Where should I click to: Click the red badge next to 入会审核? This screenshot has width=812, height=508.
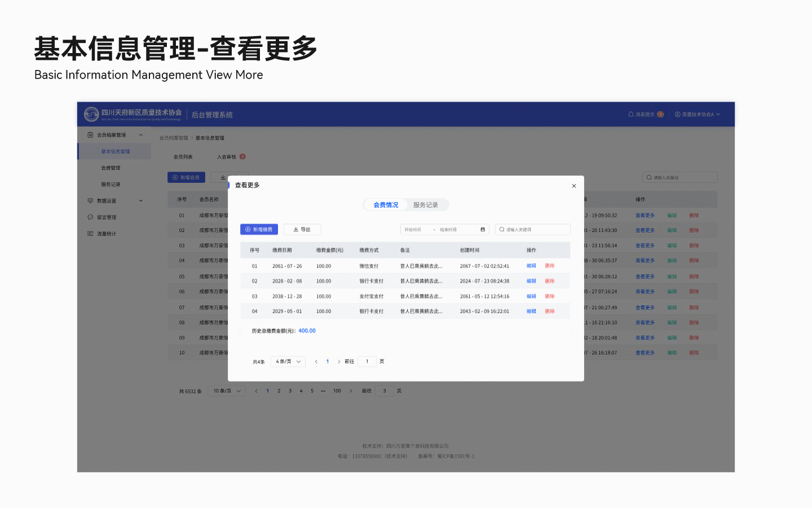(242, 157)
